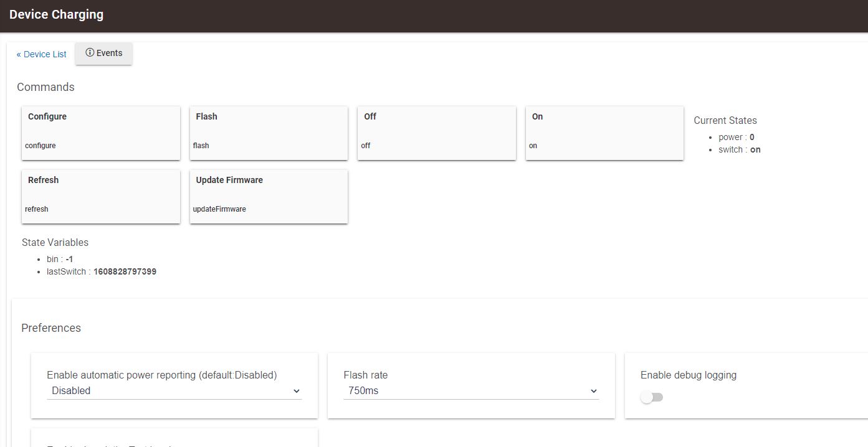Run the Configure command
The image size is (868, 447).
pyautogui.click(x=101, y=133)
